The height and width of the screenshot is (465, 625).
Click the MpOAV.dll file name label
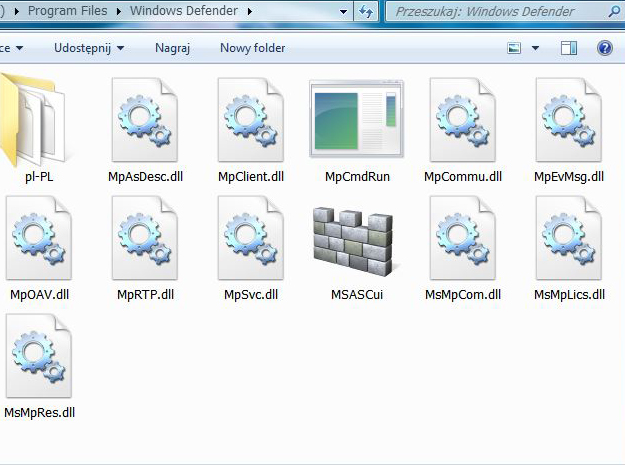click(x=39, y=294)
